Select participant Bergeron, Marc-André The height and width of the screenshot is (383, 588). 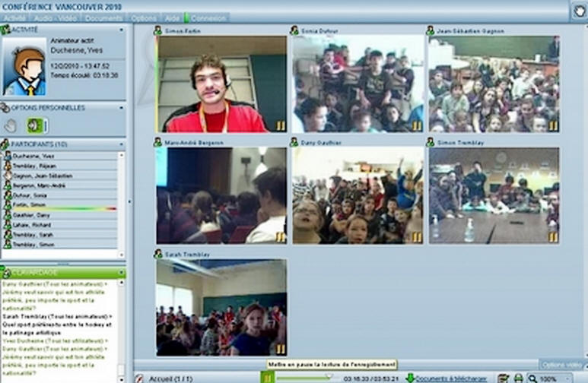click(60, 185)
